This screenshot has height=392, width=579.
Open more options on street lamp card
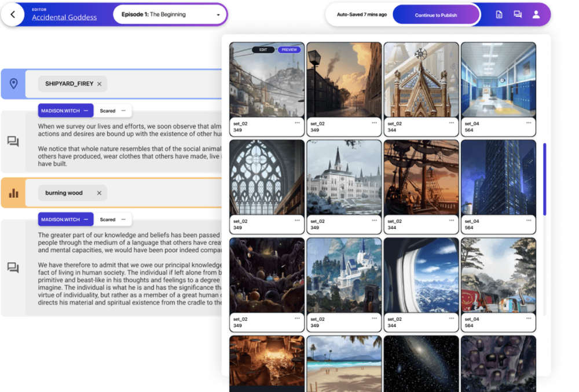(375, 123)
